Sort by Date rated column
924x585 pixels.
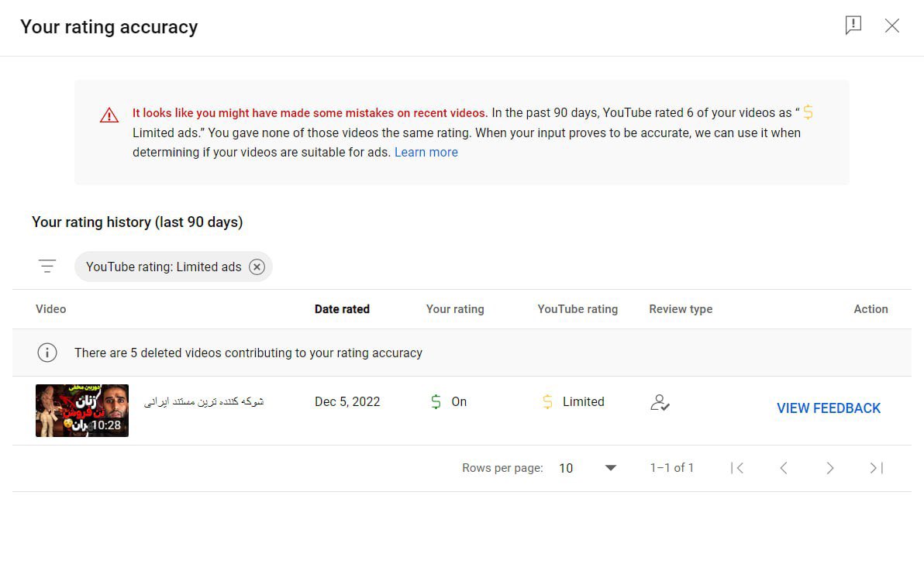pyautogui.click(x=342, y=308)
